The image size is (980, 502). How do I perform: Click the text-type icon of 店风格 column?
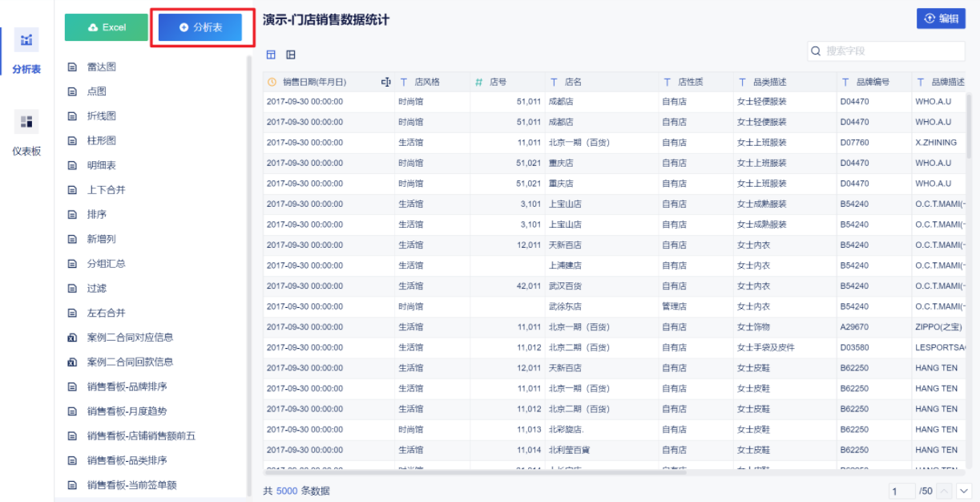click(404, 82)
